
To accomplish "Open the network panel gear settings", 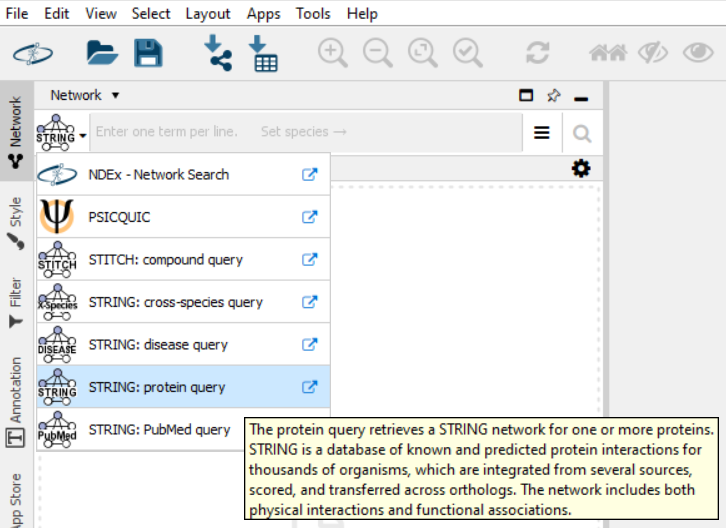I will [x=581, y=168].
